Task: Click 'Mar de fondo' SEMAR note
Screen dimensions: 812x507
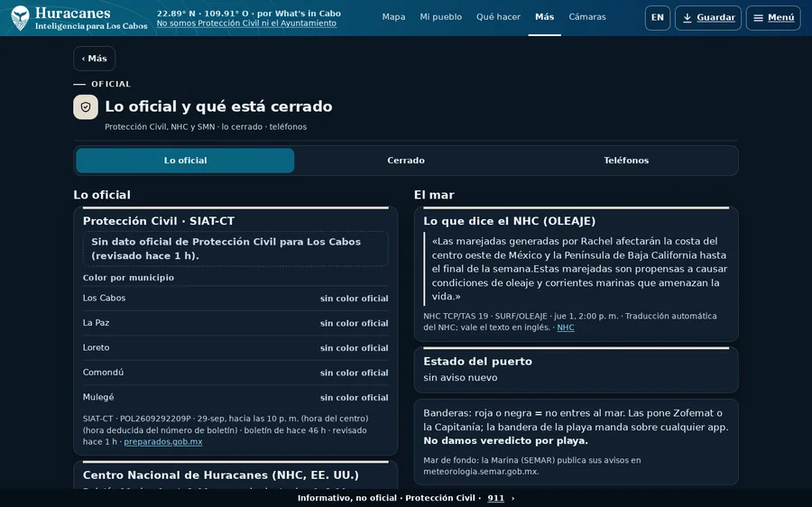Action: [x=531, y=466]
